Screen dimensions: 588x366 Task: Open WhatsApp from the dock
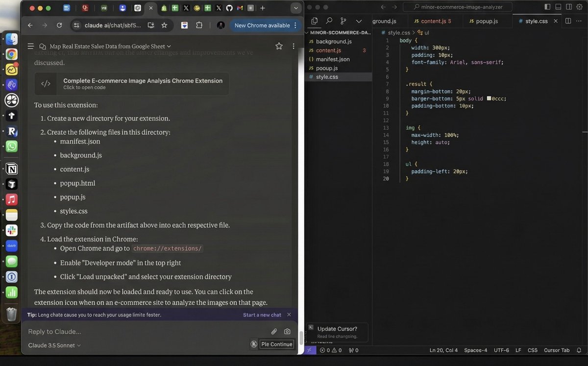12,146
